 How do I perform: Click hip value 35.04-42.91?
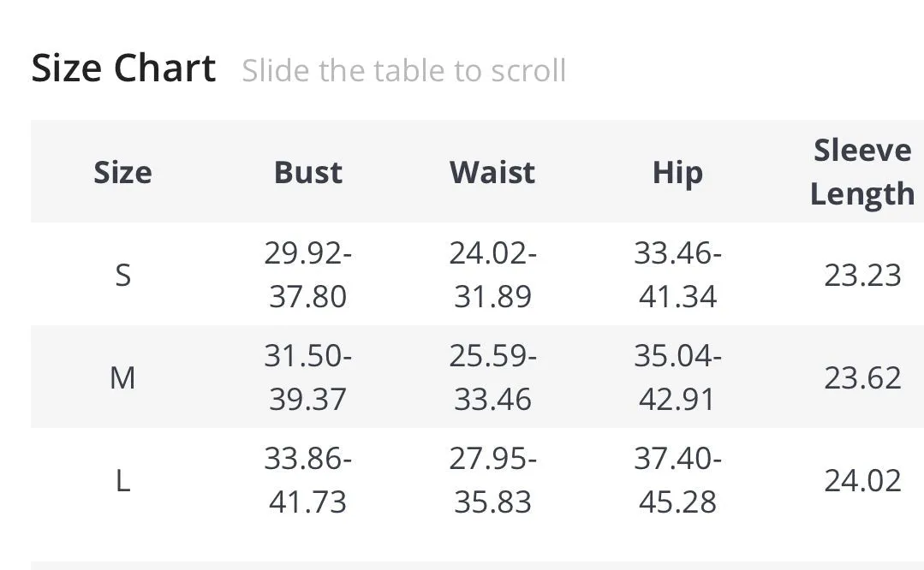coord(677,377)
